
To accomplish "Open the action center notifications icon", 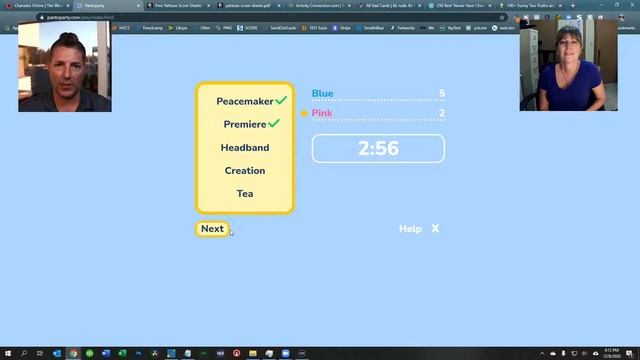I will tap(629, 353).
